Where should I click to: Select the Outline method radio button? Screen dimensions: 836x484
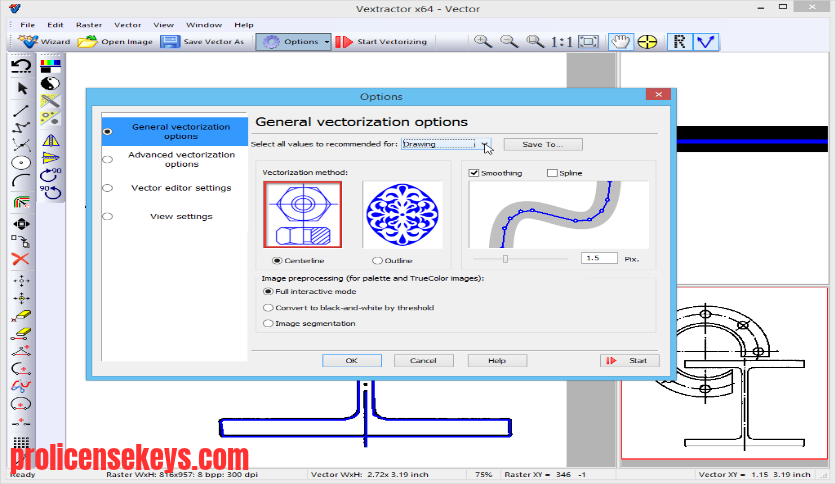coord(377,261)
